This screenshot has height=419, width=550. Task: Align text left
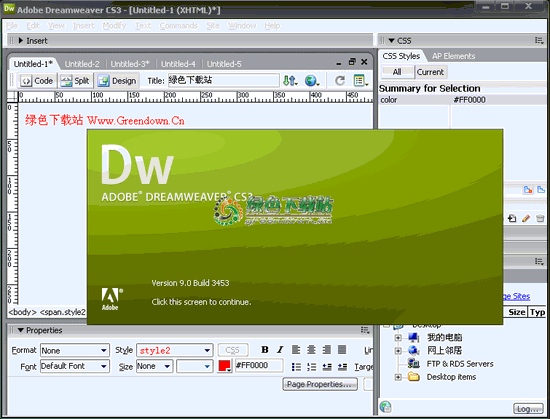(296, 350)
